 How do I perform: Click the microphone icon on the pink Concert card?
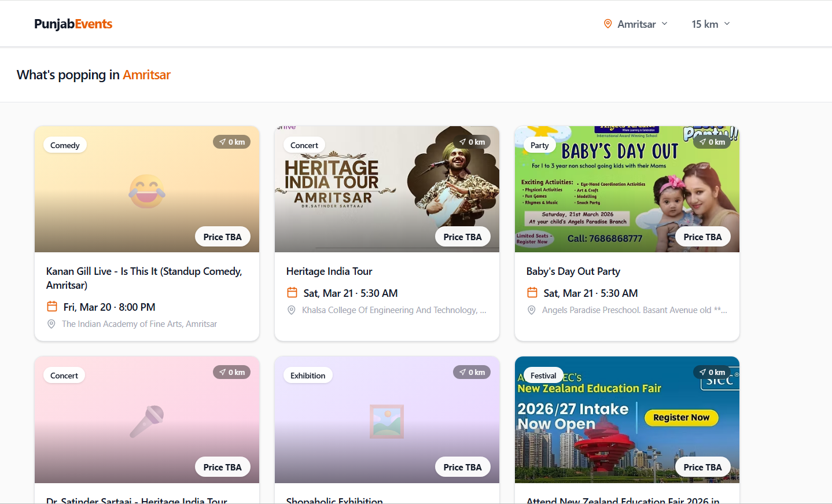coord(147,421)
